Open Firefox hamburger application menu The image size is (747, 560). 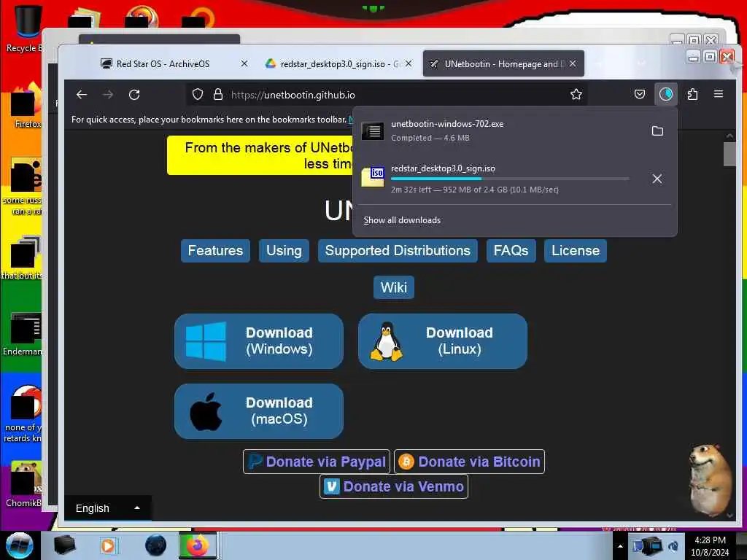coord(719,94)
